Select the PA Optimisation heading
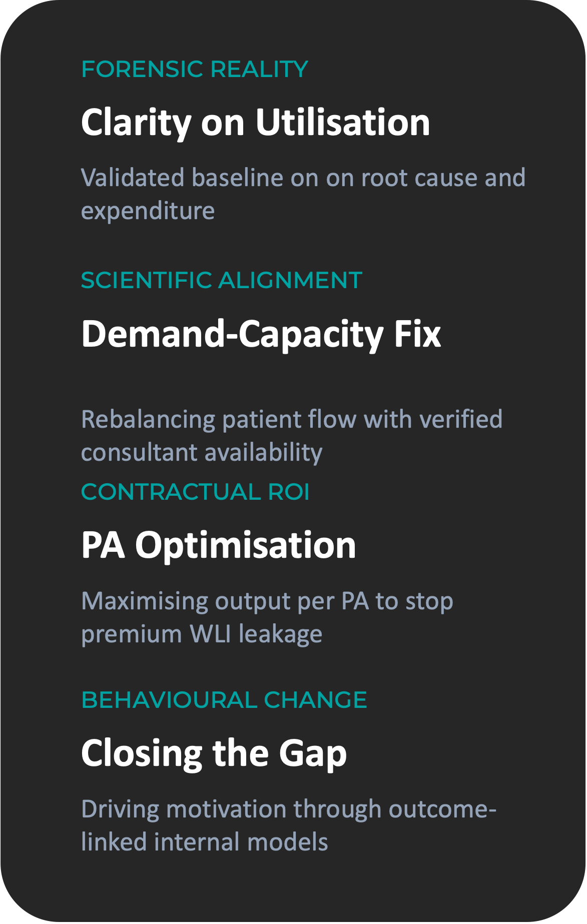The height and width of the screenshot is (924, 587). point(218,545)
